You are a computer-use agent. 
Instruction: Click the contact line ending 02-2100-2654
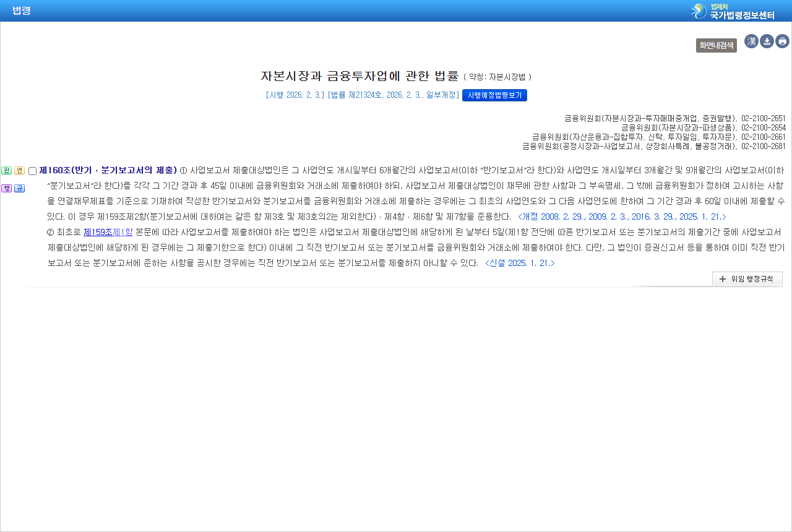pos(704,127)
